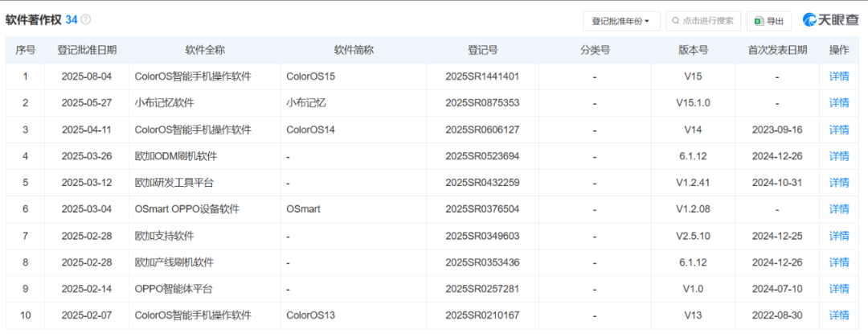The width and height of the screenshot is (868, 334).
Task: Select registration number 2025SR0606127
Action: point(482,130)
